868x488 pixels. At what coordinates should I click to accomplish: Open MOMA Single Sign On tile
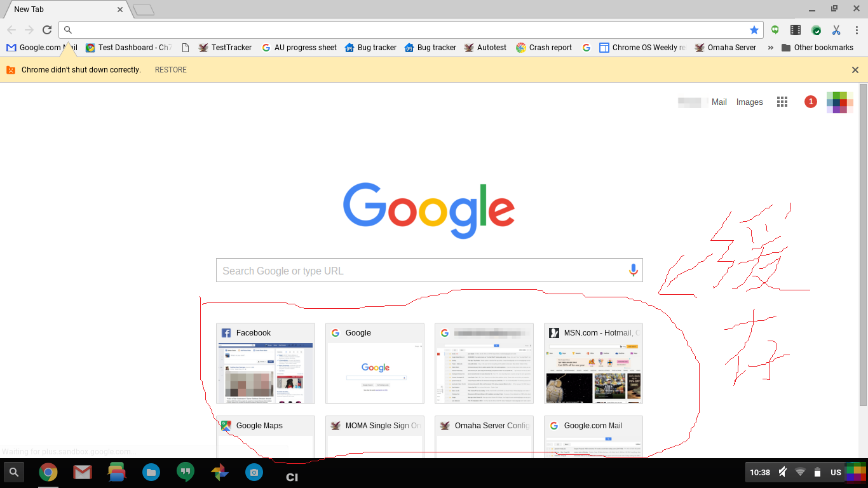tap(375, 437)
